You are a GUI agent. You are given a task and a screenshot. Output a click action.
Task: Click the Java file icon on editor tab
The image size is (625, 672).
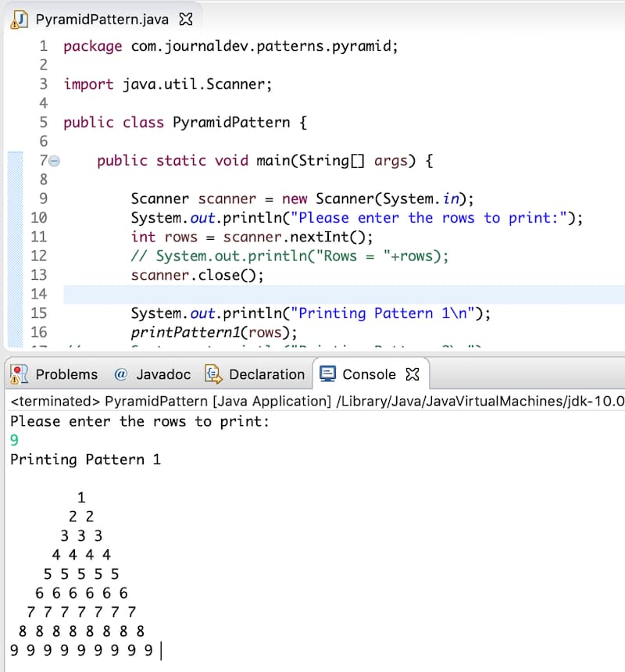(x=20, y=20)
